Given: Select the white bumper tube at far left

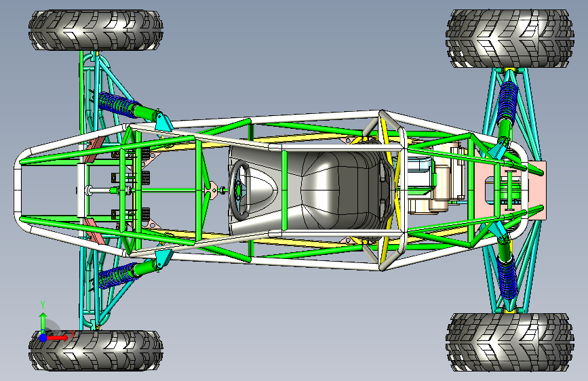Looking at the screenshot, I should point(18,190).
